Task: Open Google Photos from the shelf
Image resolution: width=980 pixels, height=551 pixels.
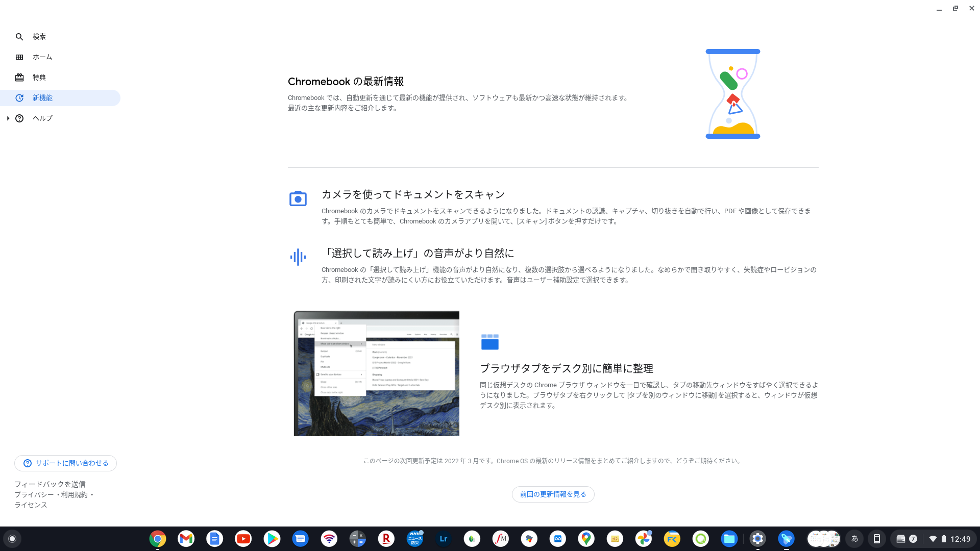Action: point(644,539)
